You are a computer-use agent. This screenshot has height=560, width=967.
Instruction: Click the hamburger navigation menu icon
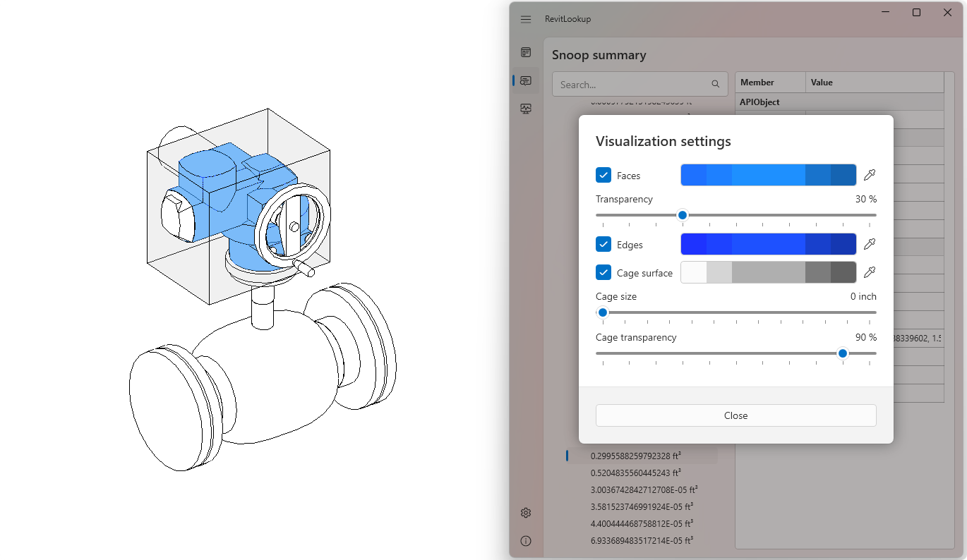tap(526, 19)
